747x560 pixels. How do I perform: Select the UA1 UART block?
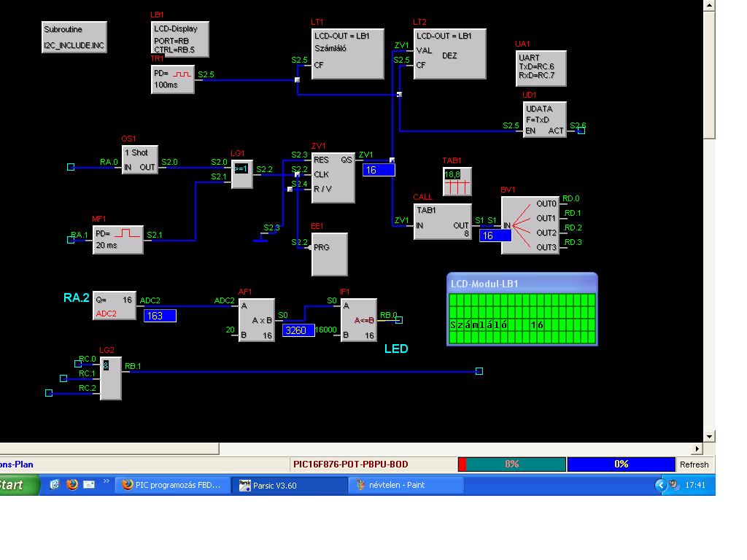pyautogui.click(x=541, y=68)
